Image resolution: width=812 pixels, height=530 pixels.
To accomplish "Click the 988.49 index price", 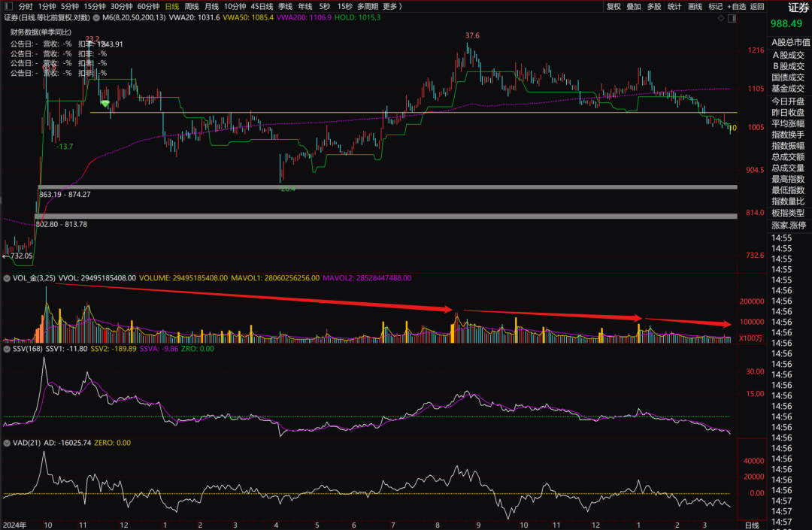I will pyautogui.click(x=786, y=24).
